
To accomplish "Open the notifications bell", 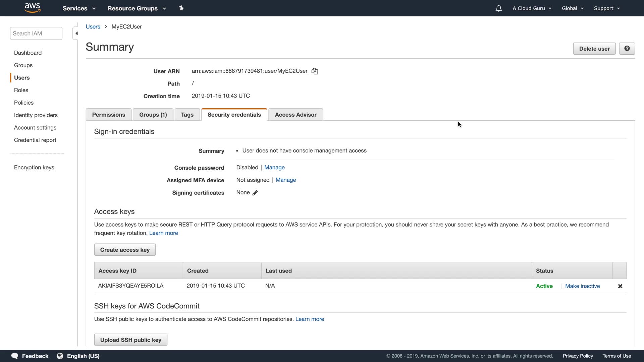I will 498,8.
